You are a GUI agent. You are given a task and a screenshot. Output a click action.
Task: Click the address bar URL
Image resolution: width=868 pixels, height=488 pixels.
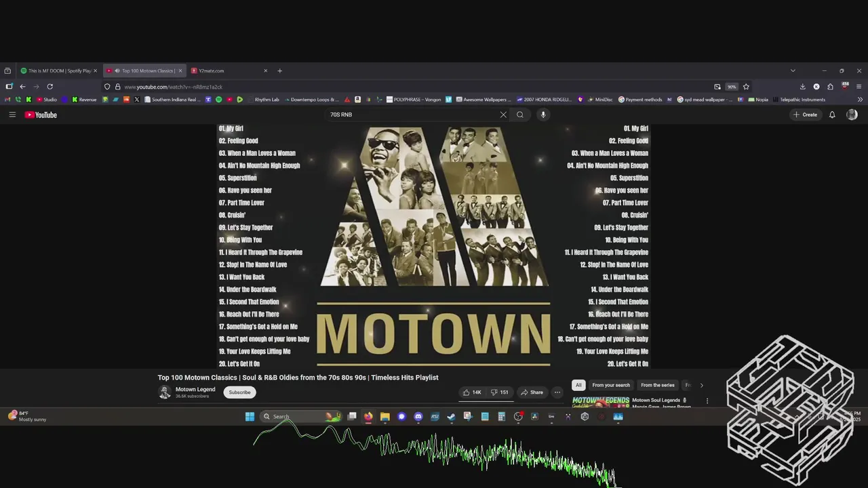[173, 87]
